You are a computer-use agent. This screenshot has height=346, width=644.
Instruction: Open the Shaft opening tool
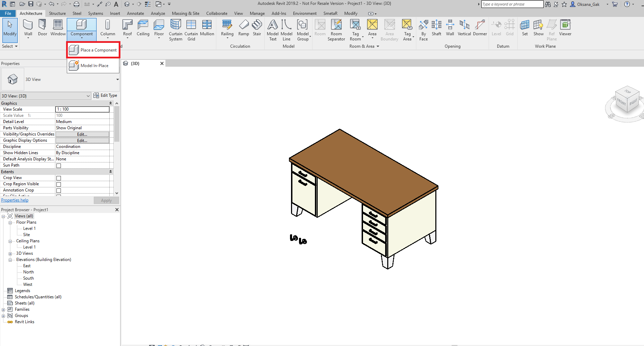pyautogui.click(x=436, y=28)
